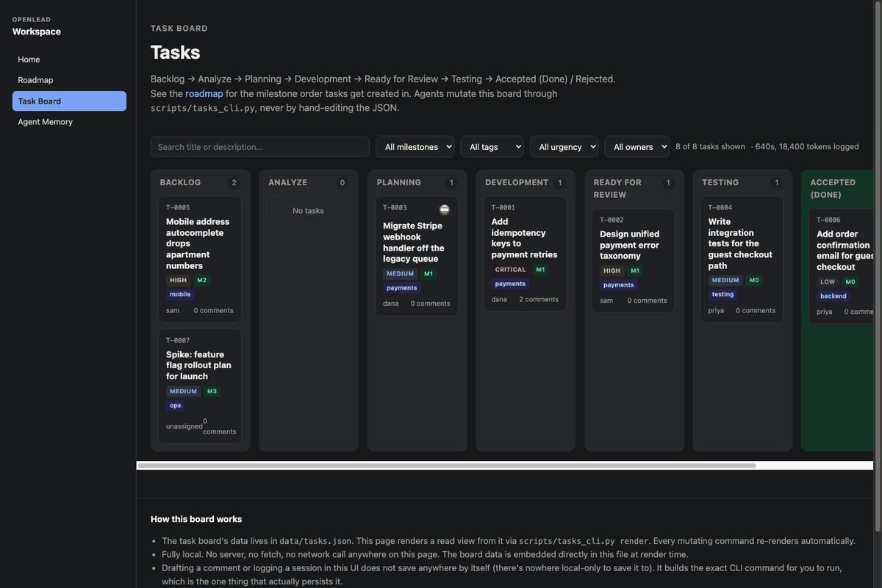Click the M3 milestone badge

pyautogui.click(x=212, y=391)
